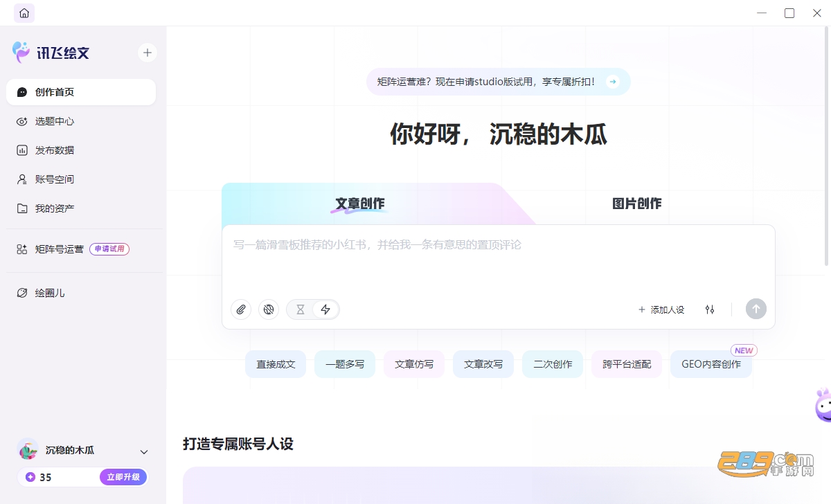831x504 pixels.
Task: Choose the GEO内容创作 option
Action: [x=711, y=364]
